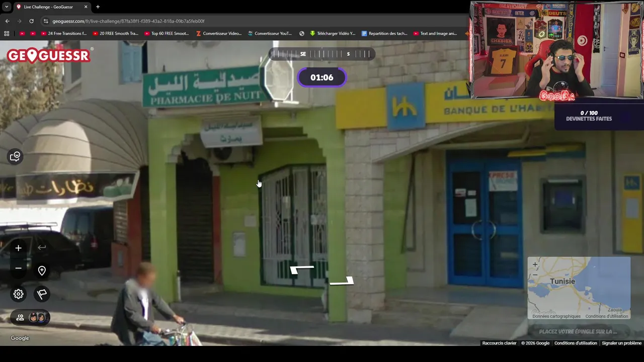Open the browser apps grid shortcut
The image size is (644, 362).
(x=7, y=34)
